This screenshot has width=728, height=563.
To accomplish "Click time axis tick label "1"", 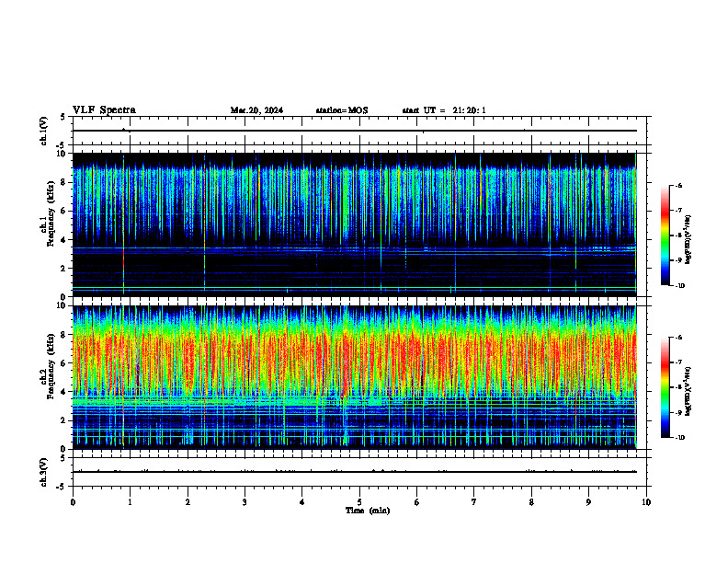I will coord(130,502).
